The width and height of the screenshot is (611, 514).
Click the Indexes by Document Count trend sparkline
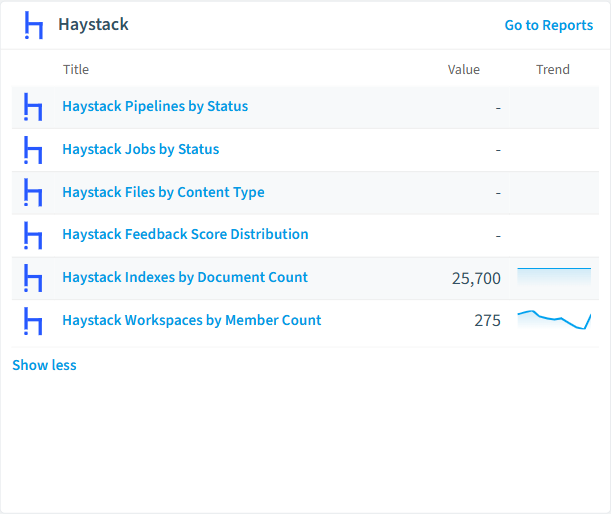coord(554,277)
